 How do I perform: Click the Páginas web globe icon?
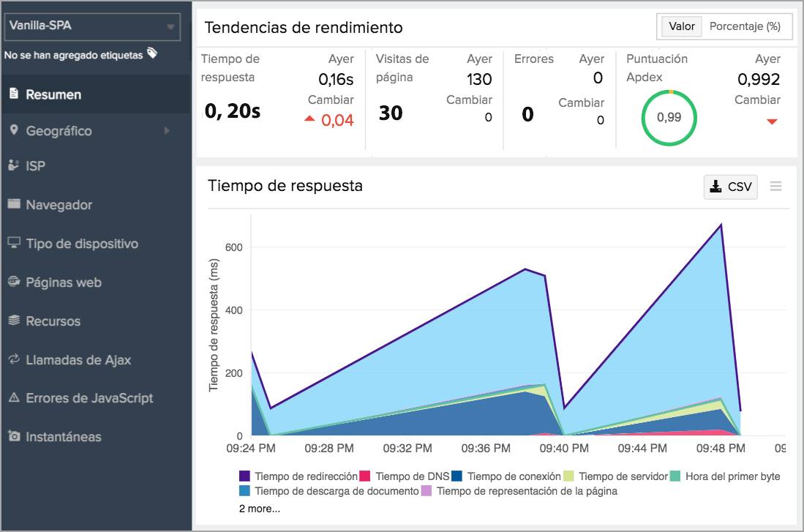tap(14, 281)
